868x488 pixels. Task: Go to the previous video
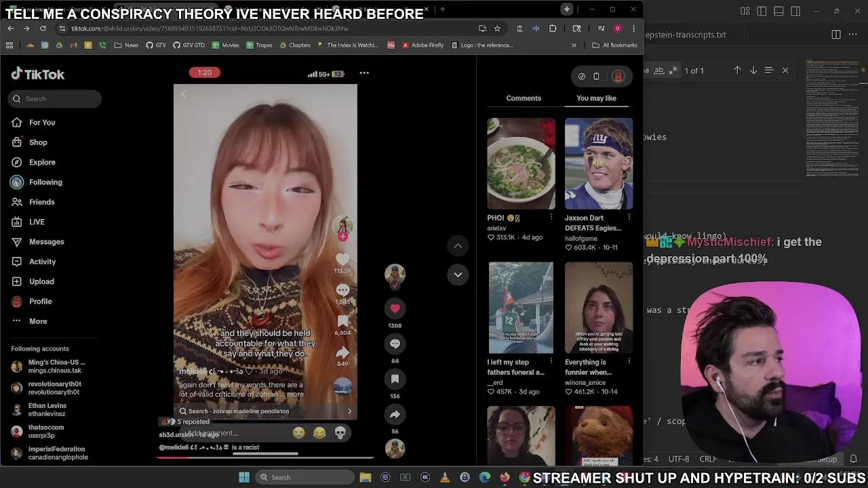(458, 246)
